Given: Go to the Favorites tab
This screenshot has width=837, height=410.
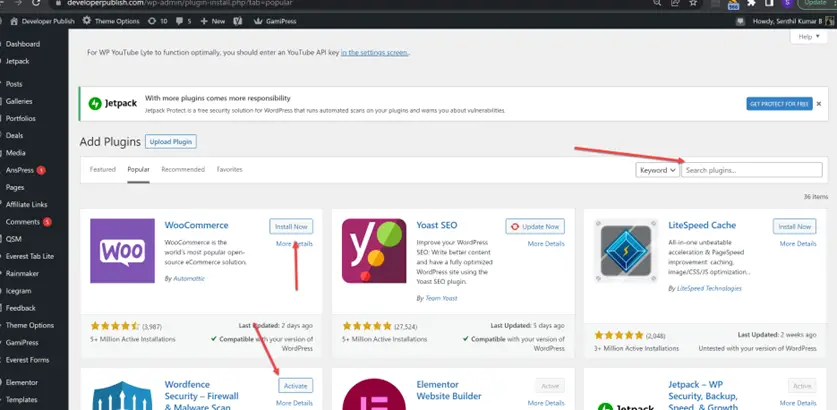Looking at the screenshot, I should point(230,169).
